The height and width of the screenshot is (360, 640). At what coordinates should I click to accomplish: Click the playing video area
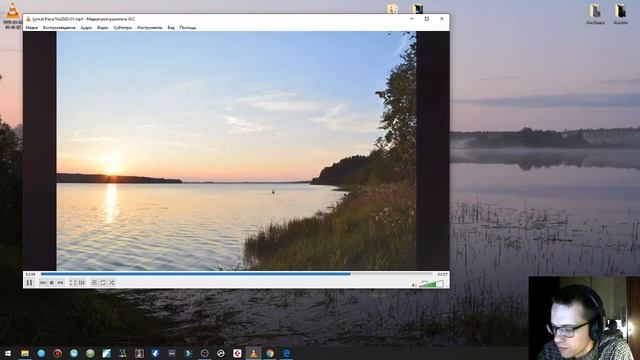click(236, 151)
